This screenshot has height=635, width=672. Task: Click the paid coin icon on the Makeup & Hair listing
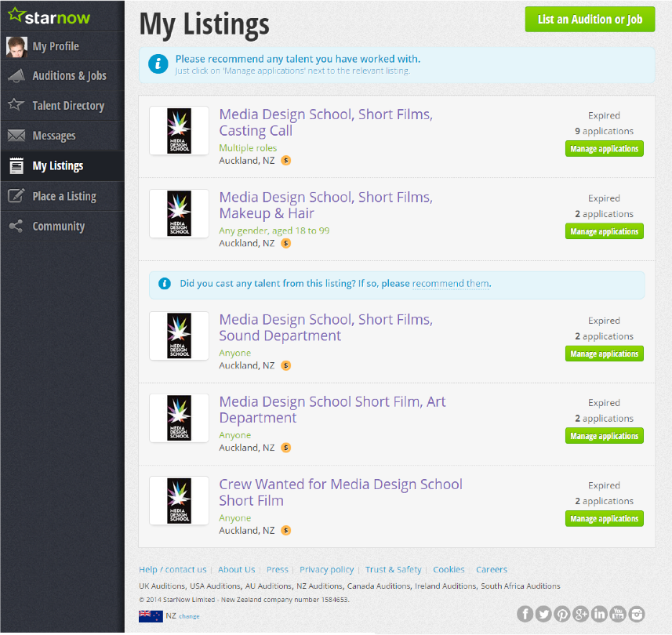tap(286, 243)
